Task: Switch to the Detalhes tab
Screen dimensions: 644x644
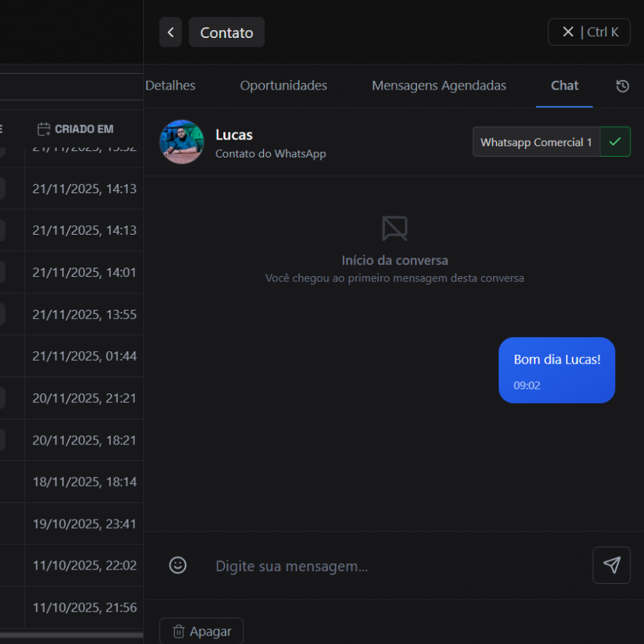Action: pyautogui.click(x=170, y=86)
